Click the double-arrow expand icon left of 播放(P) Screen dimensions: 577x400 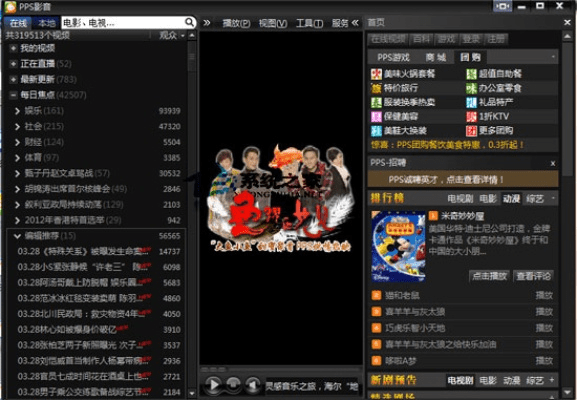tap(207, 23)
